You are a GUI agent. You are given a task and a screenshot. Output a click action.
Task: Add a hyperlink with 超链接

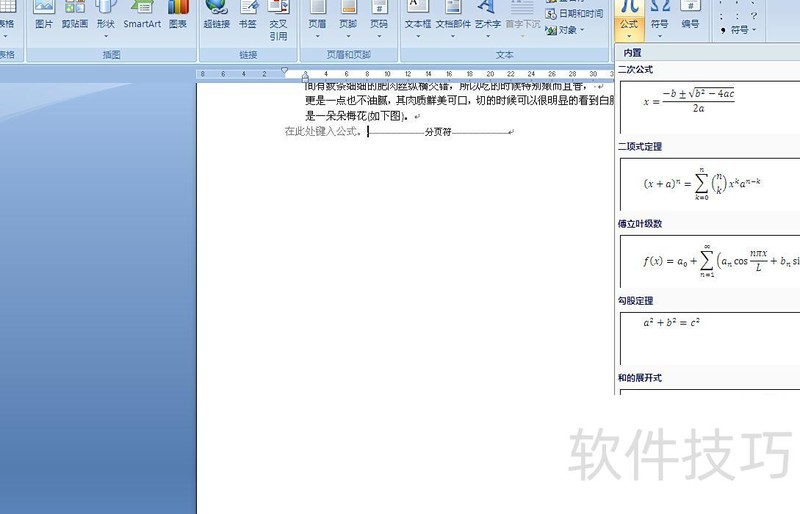coord(217,15)
